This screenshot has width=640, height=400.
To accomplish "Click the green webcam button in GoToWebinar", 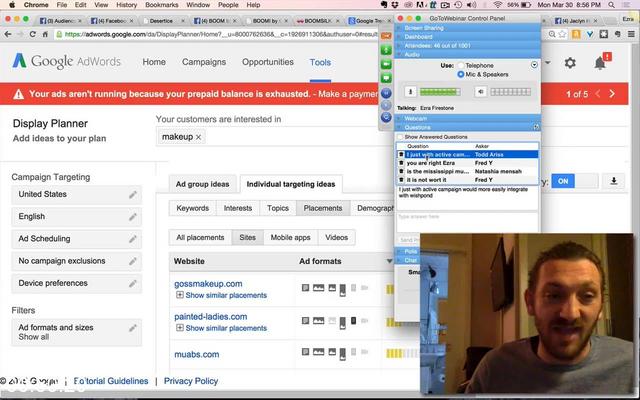I will coord(386,64).
